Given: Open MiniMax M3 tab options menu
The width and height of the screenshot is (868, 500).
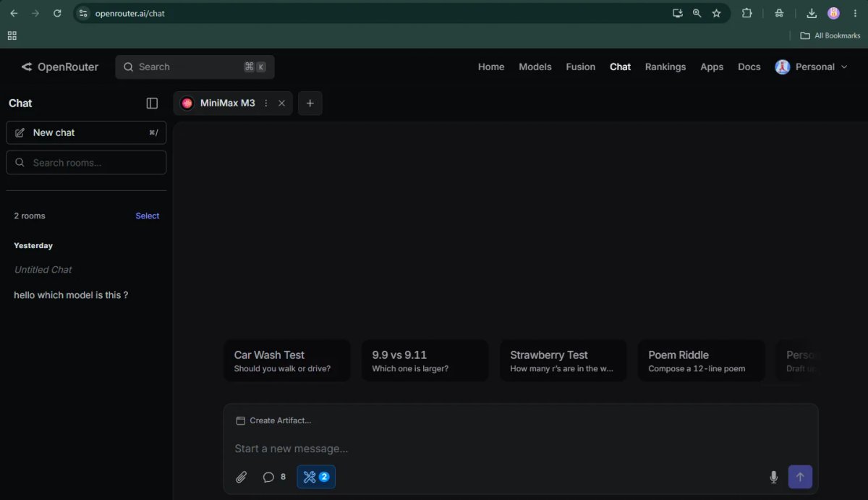Looking at the screenshot, I should [x=266, y=103].
